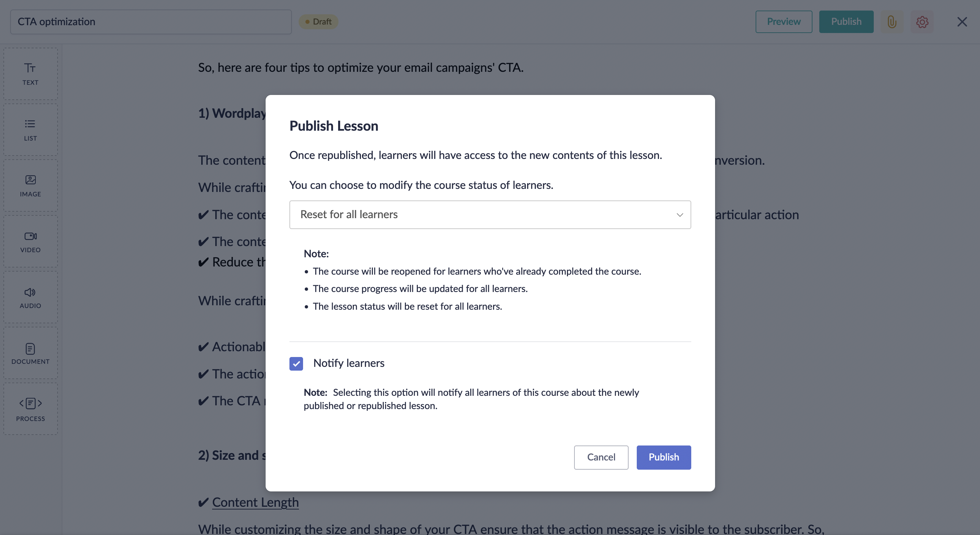Confirm with the dialog Publish button
Screen dimensions: 980x535
[663, 457]
